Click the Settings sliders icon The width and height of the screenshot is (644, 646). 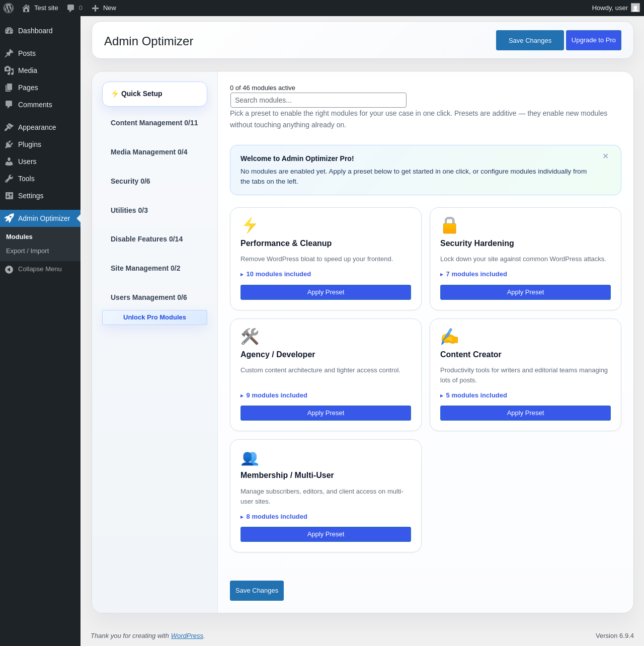tap(9, 196)
